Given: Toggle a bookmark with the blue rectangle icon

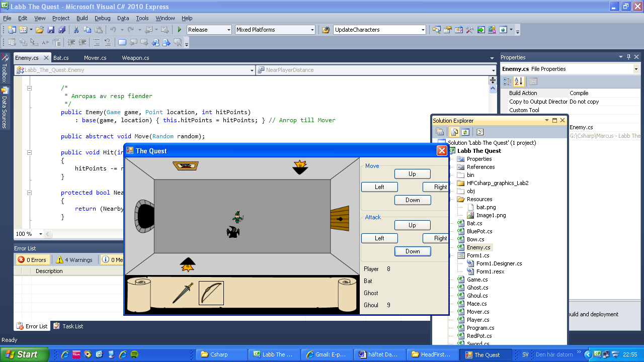Looking at the screenshot, I should (122, 43).
